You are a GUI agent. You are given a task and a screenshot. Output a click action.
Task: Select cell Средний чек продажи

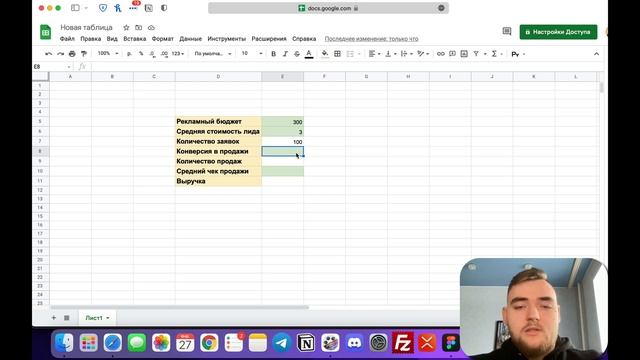coord(218,171)
